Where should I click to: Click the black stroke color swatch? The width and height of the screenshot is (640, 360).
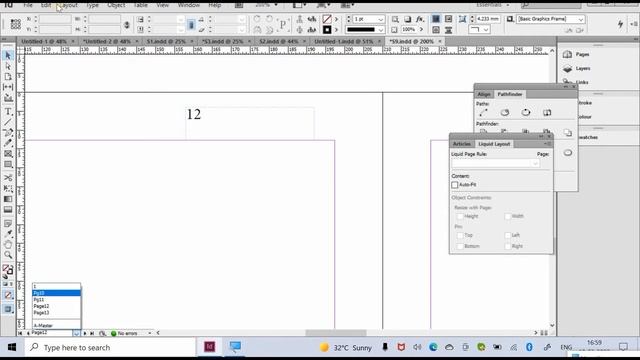327,30
